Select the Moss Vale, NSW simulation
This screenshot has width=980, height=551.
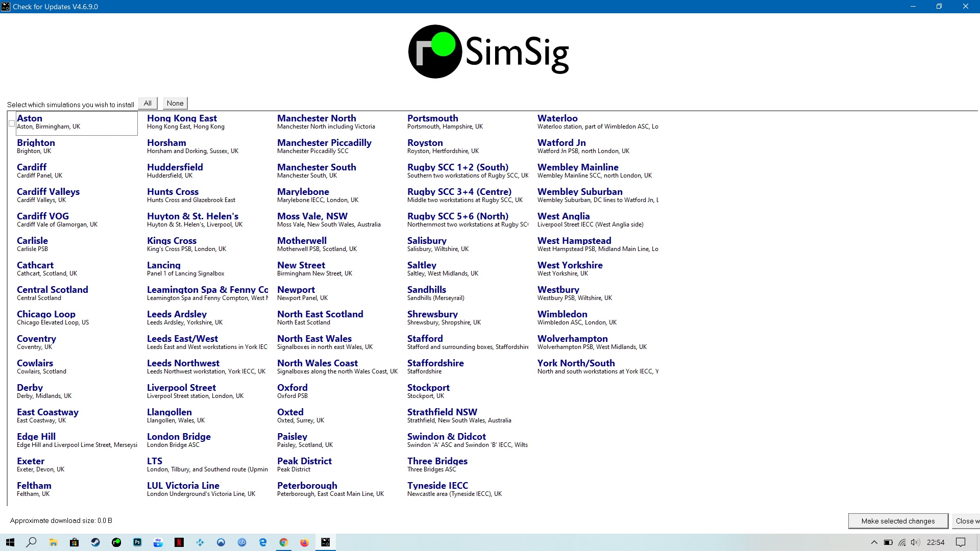[x=329, y=219]
